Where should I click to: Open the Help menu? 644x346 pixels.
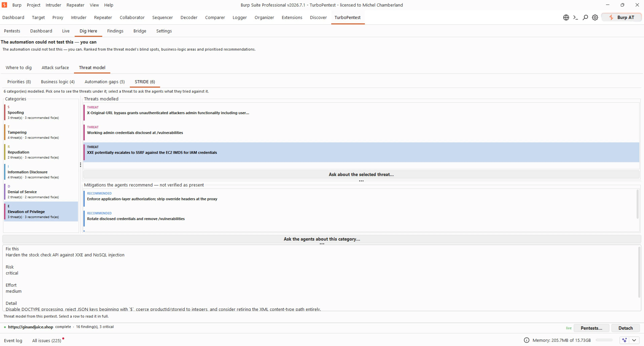[x=108, y=5]
